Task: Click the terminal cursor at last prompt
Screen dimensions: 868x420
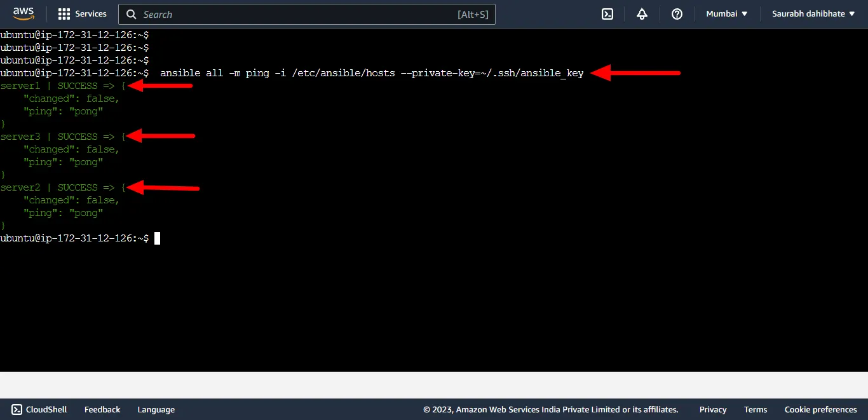Action: 157,238
